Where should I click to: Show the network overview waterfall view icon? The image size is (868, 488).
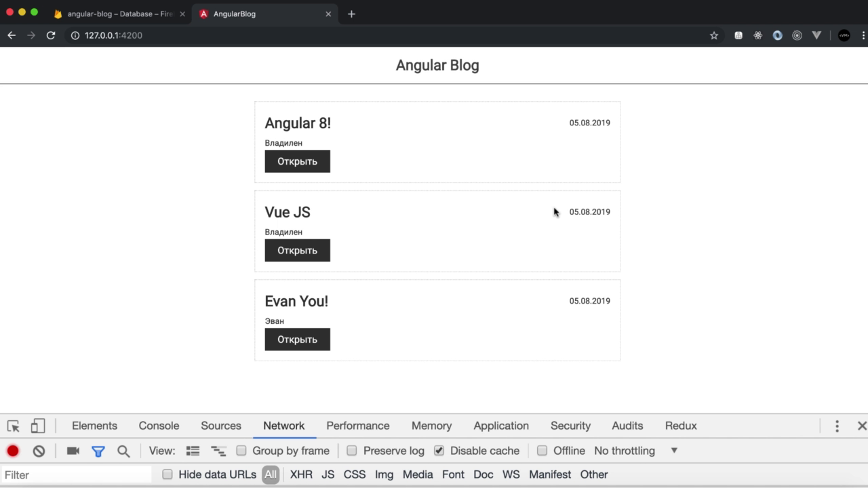pyautogui.click(x=218, y=451)
